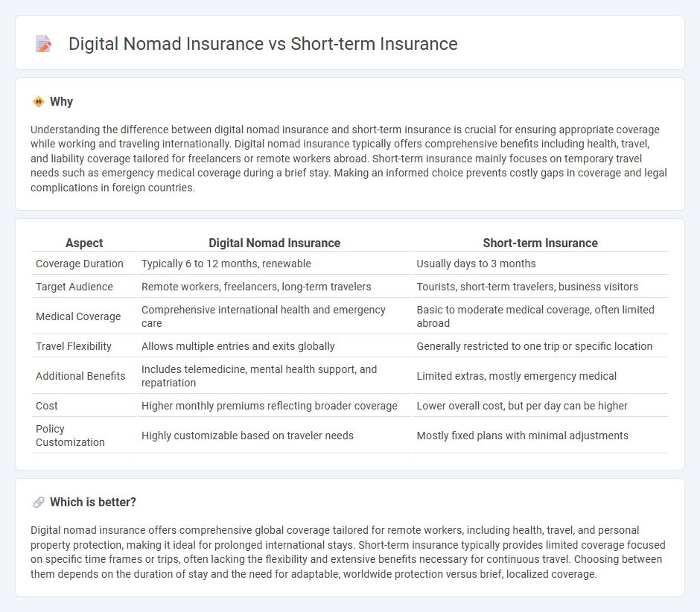
Task: Click cell Tourists, short-term travelers, business visitors
Action: pos(540,287)
